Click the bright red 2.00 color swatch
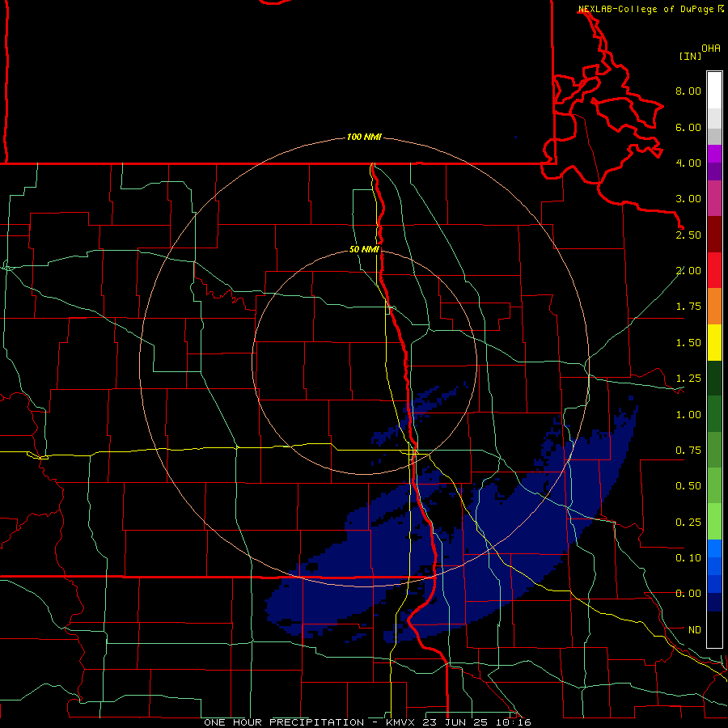 point(714,271)
